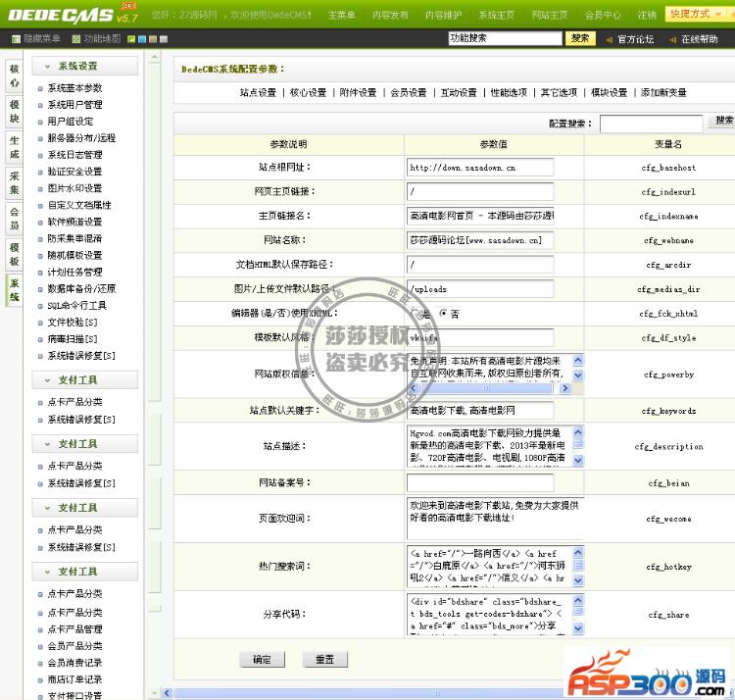Image resolution: width=735 pixels, height=700 pixels.
Task: Open 用户组设定 in sidebar
Action: tap(71, 122)
